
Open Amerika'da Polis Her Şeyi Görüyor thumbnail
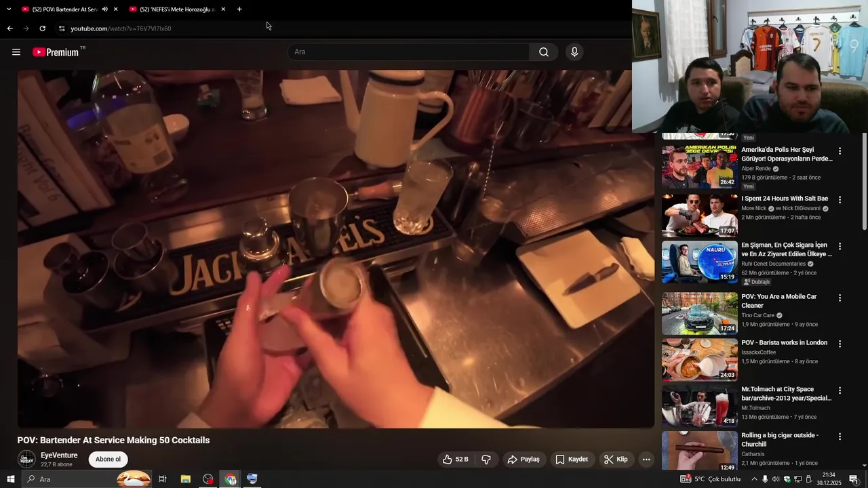(699, 167)
